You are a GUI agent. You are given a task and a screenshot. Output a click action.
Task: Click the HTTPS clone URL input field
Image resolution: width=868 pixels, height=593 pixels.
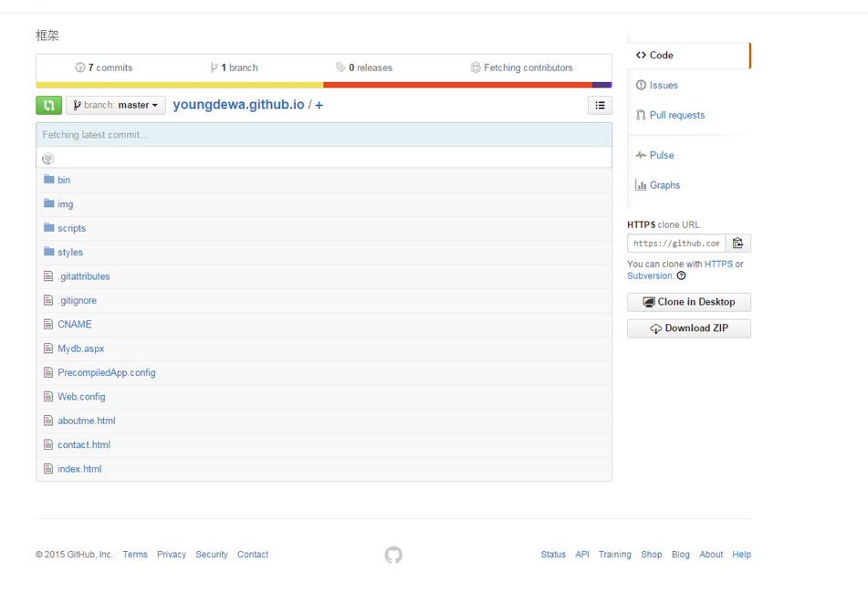point(676,244)
